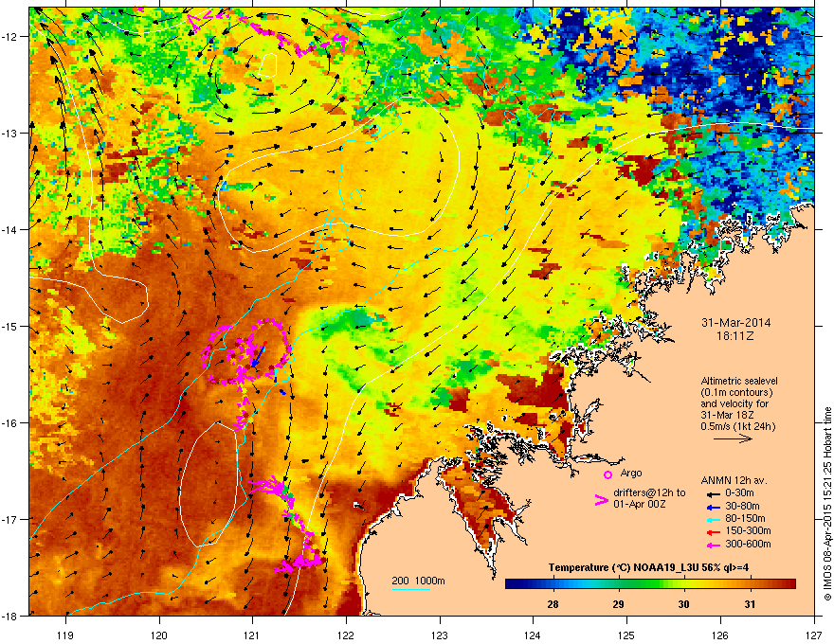This screenshot has width=834, height=644.
Task: Click the '150-300m' depth label
Action: click(748, 530)
